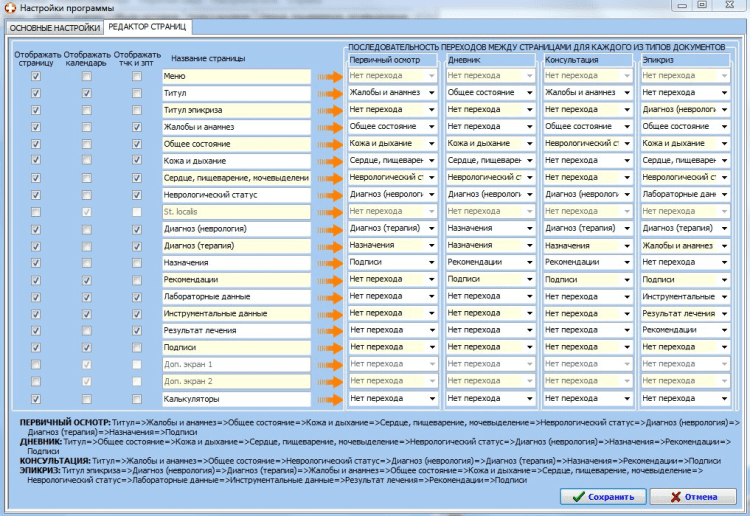Screen dimensions: 750x516
Task: Switch to the ОСНОВНЫЕ НАСТРОЙКИ tab
Action: click(55, 28)
